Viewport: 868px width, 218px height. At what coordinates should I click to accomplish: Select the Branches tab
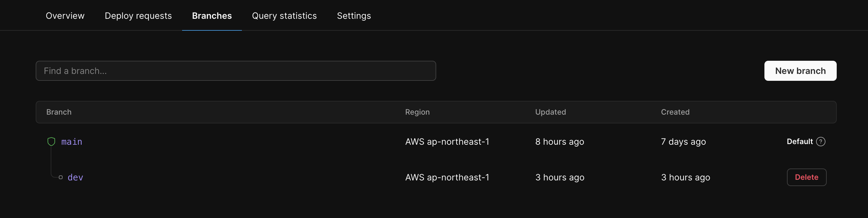212,16
